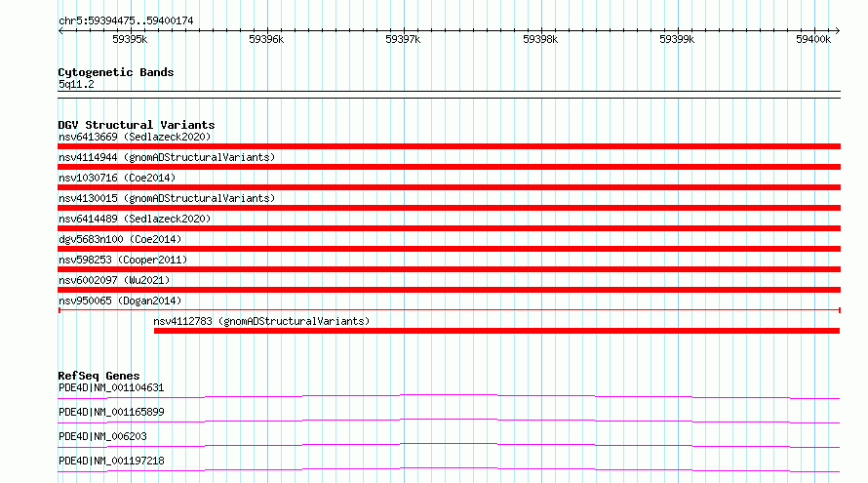Click the chr5:59394475..59400174 coordinate label
Viewport: 868px width, 483px height.
(126, 20)
